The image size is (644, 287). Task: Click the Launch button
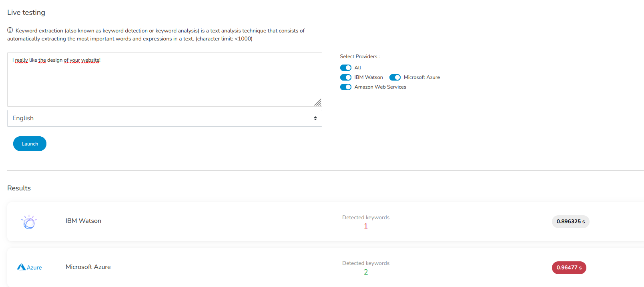(30, 144)
